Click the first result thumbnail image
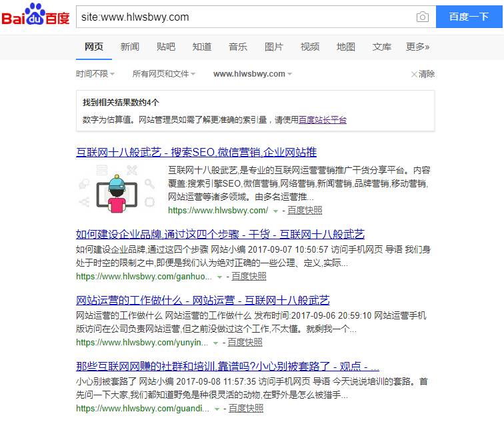Screen dimensions: 504x422 pyautogui.click(x=117, y=189)
